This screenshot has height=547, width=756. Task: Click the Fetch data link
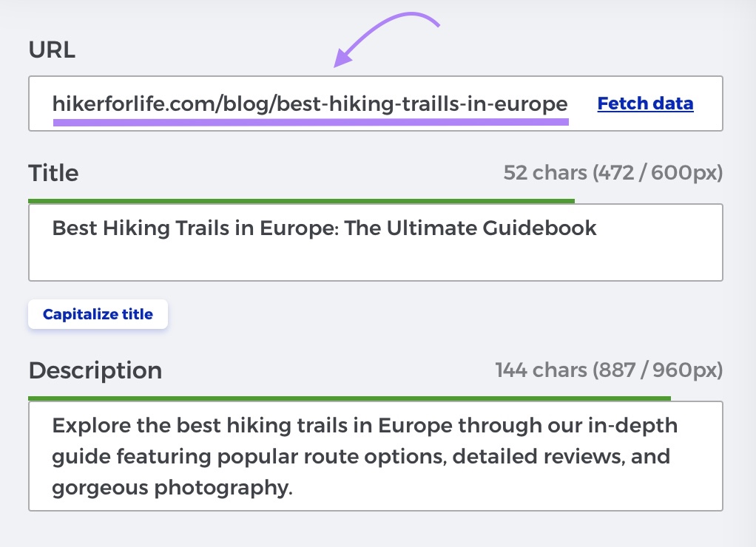tap(645, 103)
